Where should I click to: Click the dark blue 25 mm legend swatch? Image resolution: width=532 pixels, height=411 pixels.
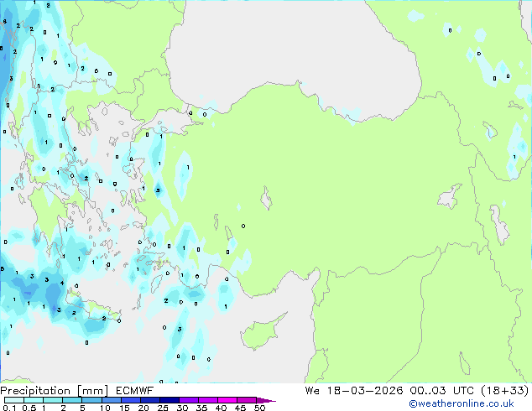click(x=170, y=400)
